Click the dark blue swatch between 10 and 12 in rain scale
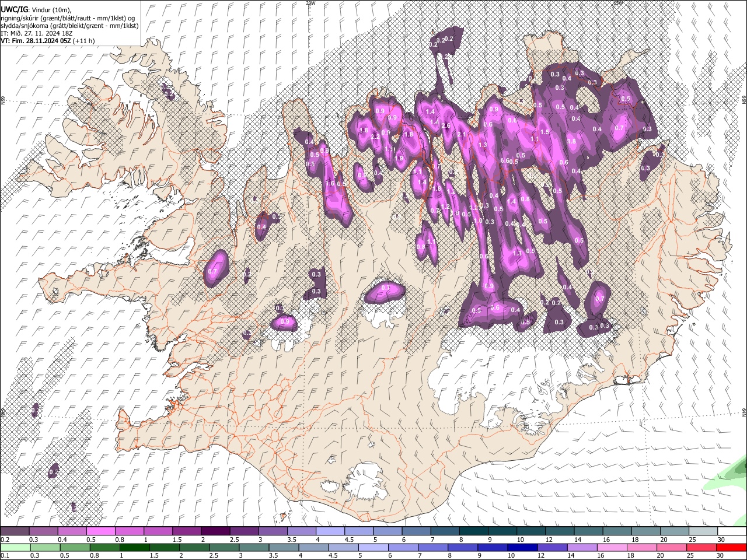747x560 pixels. point(521,547)
